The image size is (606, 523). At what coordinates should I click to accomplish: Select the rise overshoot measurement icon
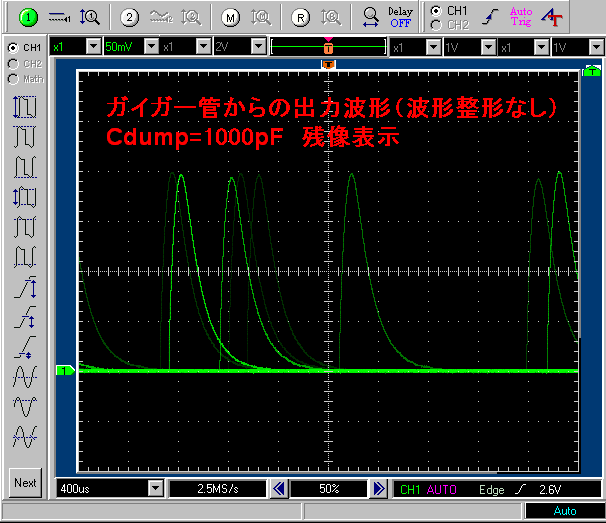click(25, 317)
